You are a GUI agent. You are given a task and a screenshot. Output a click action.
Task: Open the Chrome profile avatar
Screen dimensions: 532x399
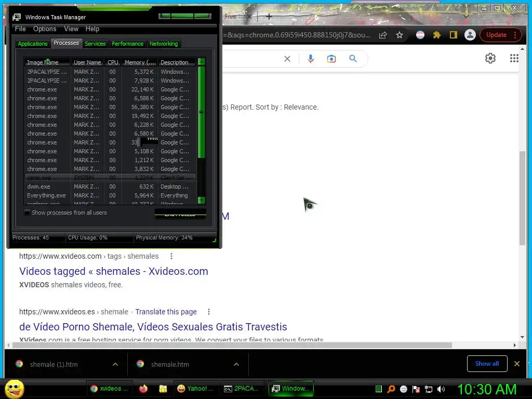[x=470, y=35]
